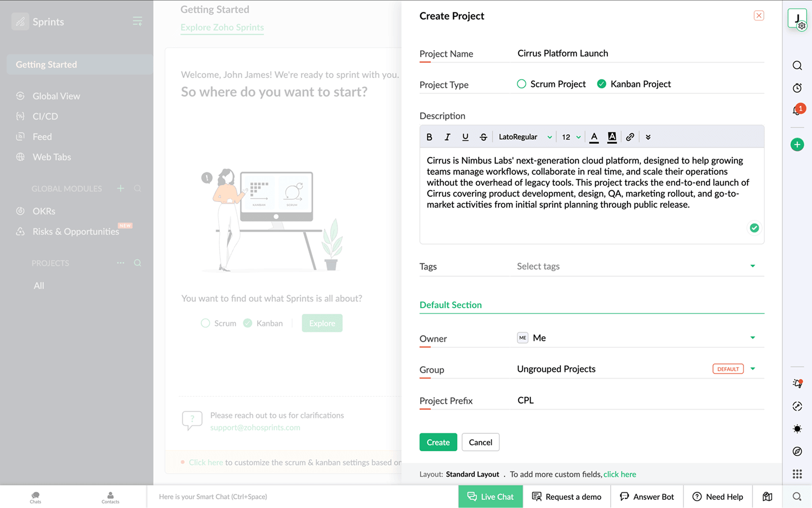Edit the Project Name field
812x508 pixels.
pos(640,53)
